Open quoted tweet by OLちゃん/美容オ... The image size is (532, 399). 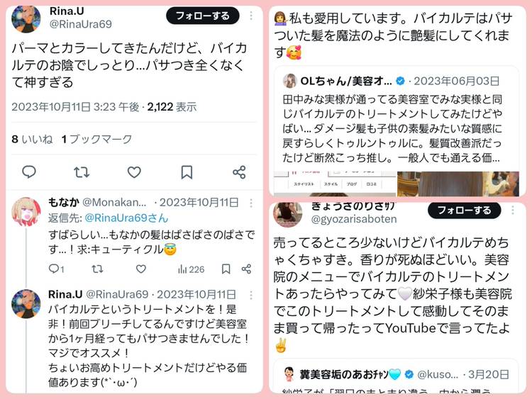click(397, 131)
